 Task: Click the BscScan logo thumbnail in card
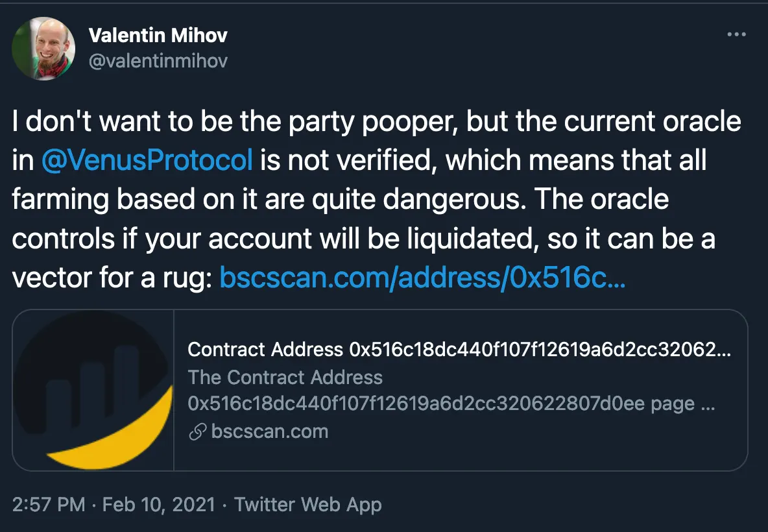[93, 390]
